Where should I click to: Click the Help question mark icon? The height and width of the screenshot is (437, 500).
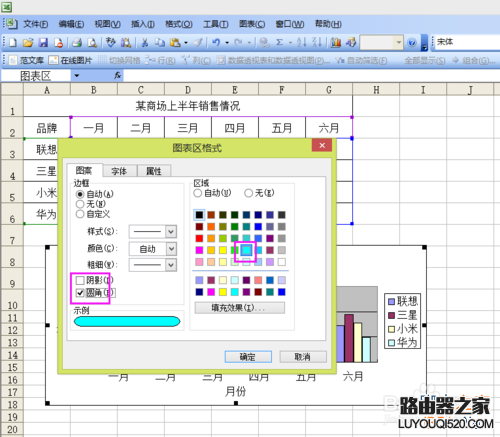tap(412, 43)
